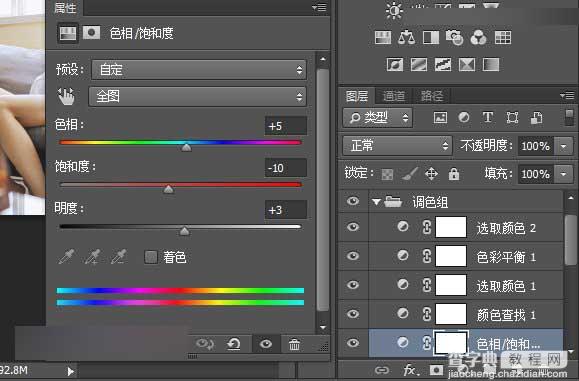Click the 色相 value field showing +5
This screenshot has height=381, width=579.
[285, 126]
